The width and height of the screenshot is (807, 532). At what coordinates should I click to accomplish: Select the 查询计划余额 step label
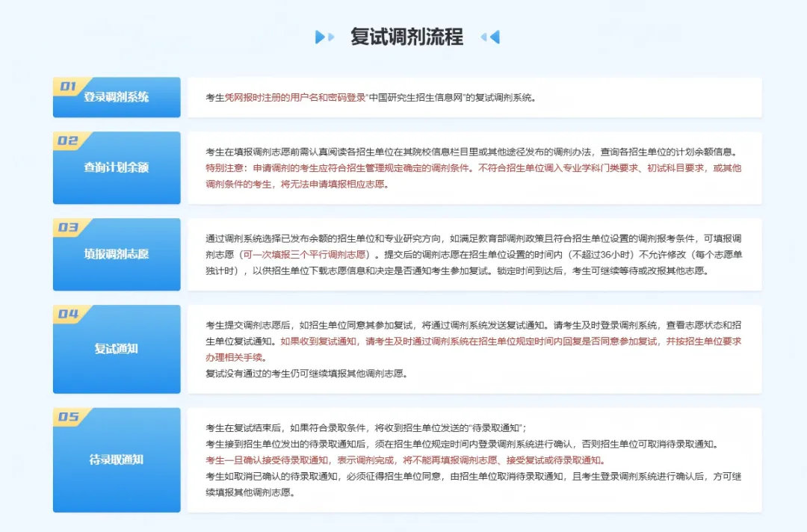tap(117, 167)
